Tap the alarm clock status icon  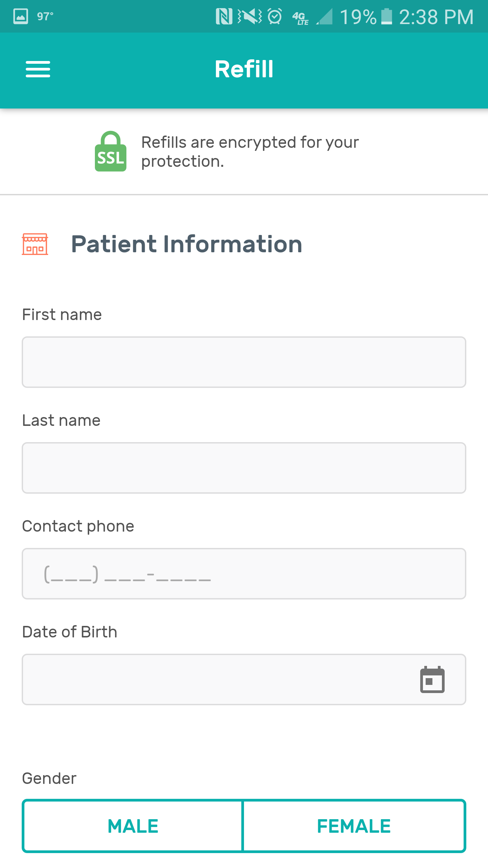pyautogui.click(x=274, y=16)
